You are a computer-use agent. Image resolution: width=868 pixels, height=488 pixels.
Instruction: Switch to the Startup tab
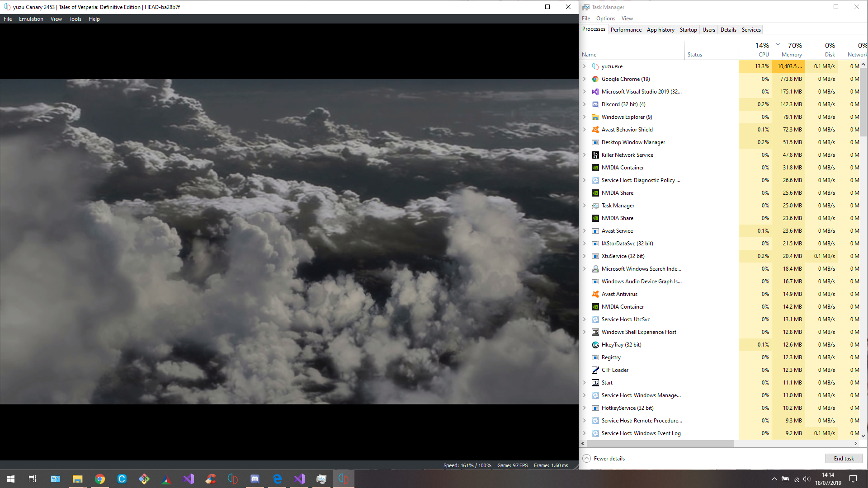tap(688, 30)
